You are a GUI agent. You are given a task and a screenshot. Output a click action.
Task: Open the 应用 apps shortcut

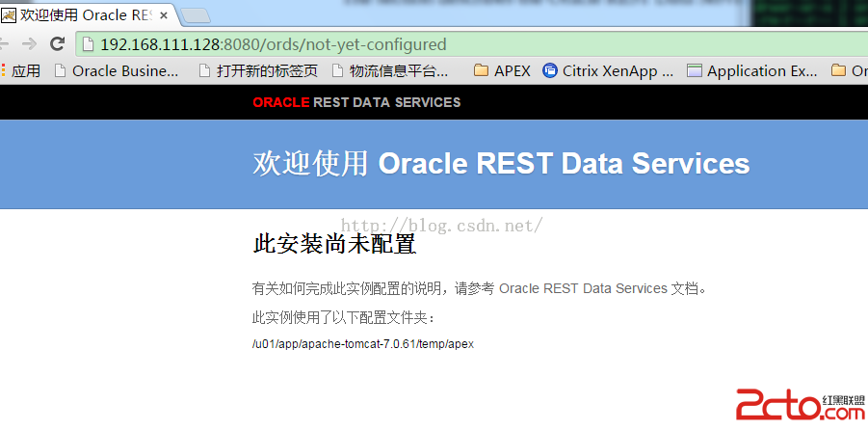coord(21,71)
